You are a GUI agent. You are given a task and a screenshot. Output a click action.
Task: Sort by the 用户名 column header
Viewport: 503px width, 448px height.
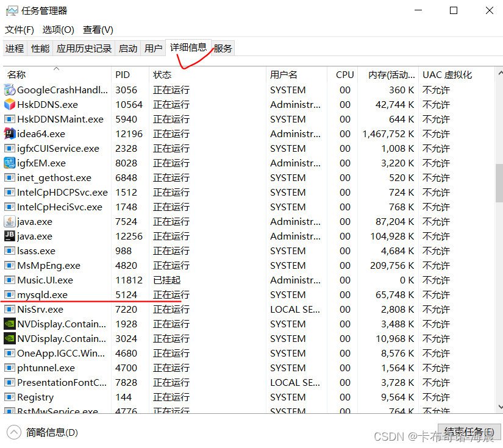pos(296,75)
